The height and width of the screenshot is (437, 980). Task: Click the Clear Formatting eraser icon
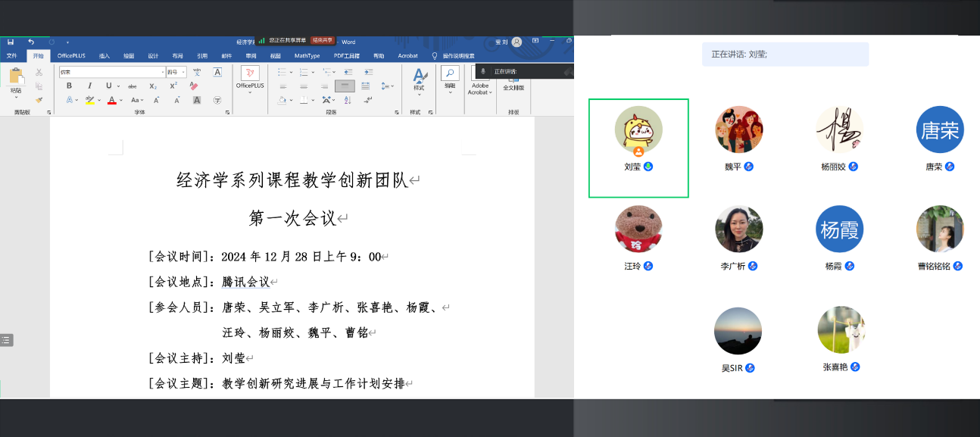point(193,86)
